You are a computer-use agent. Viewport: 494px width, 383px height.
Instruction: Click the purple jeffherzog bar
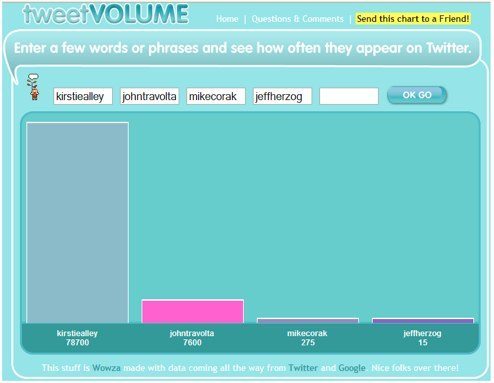click(x=423, y=321)
